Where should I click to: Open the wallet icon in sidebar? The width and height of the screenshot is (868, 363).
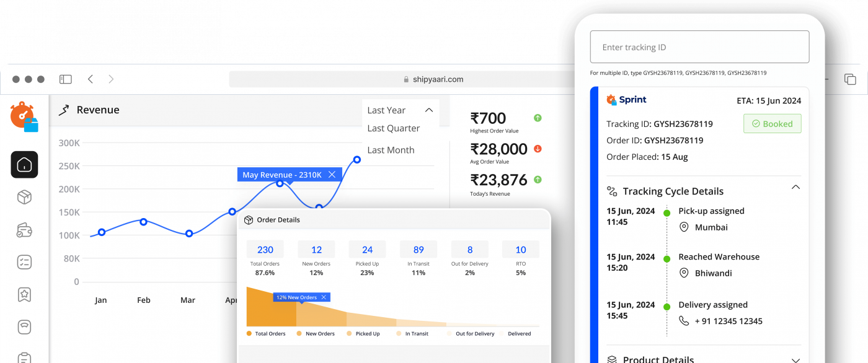tap(24, 230)
